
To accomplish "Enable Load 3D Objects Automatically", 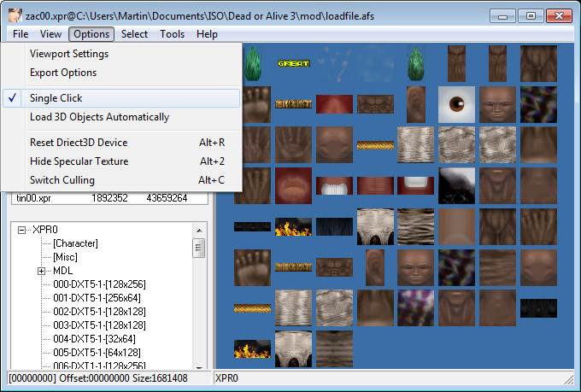I will pyautogui.click(x=121, y=117).
